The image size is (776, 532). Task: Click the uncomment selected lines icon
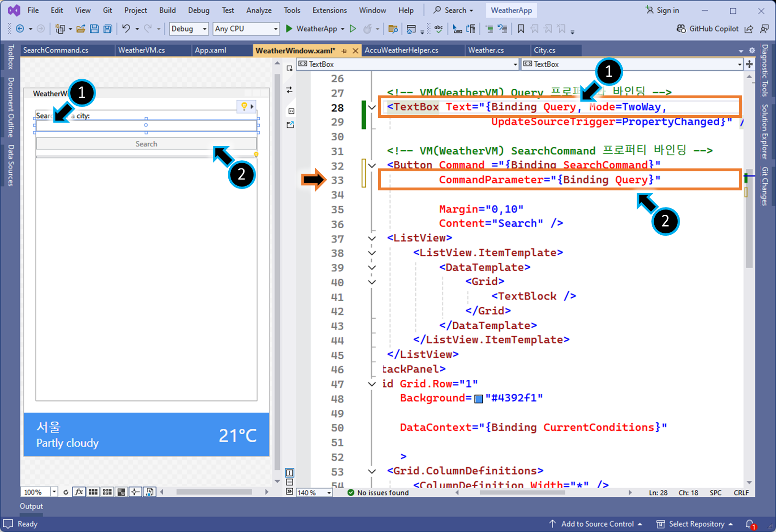[x=502, y=29]
